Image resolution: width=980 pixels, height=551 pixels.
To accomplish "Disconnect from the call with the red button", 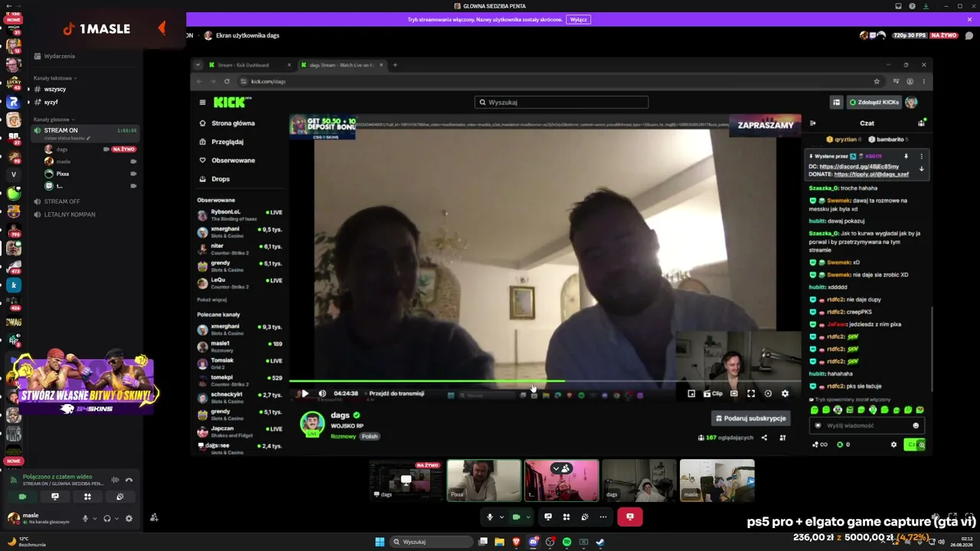I will pyautogui.click(x=630, y=517).
